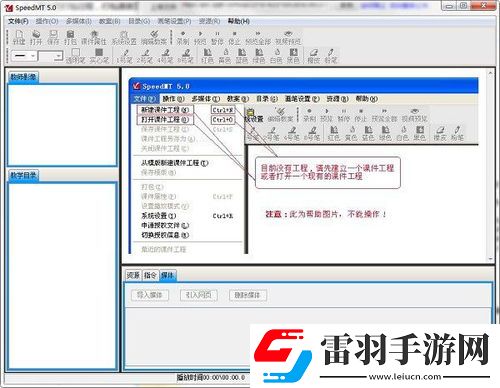Open the 画笔设置(P) menu
The height and width of the screenshot is (388, 500).
coord(174,21)
